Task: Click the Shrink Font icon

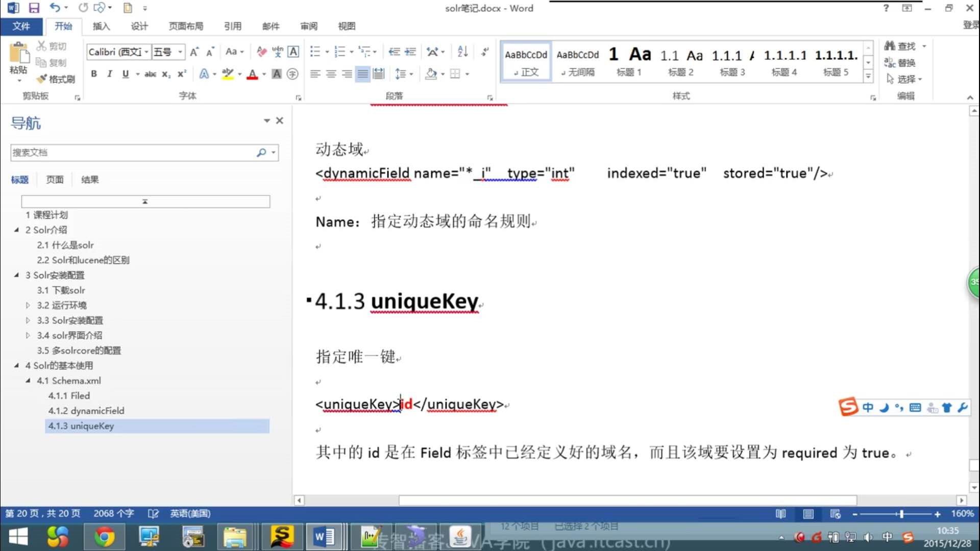Action: coord(210,52)
